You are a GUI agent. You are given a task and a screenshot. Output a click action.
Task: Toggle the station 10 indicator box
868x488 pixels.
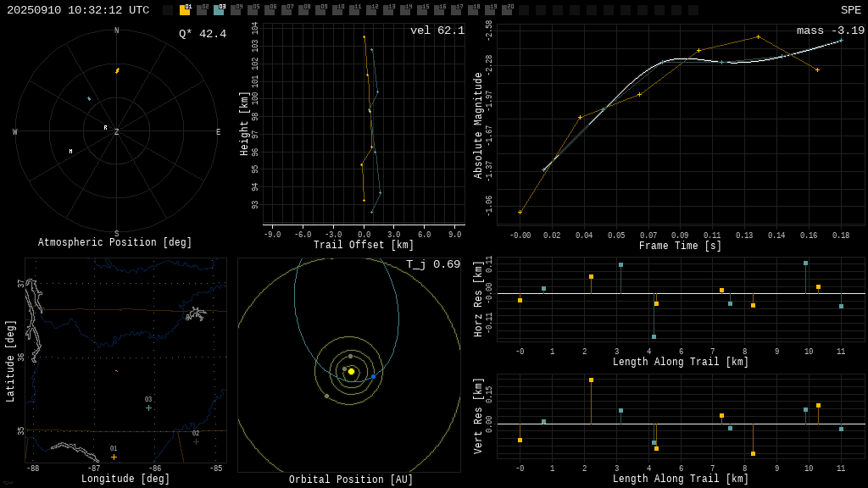click(337, 10)
